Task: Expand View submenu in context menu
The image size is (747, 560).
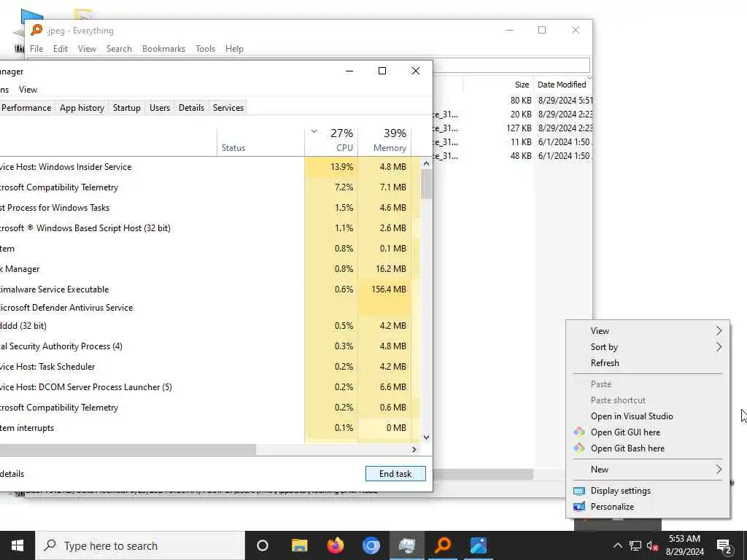Action: [648, 331]
